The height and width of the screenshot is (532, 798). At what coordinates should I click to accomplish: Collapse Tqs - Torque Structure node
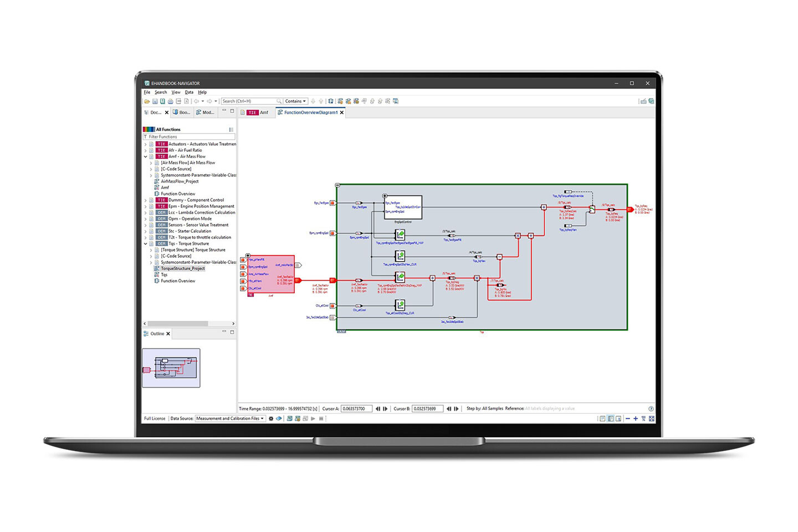(146, 244)
